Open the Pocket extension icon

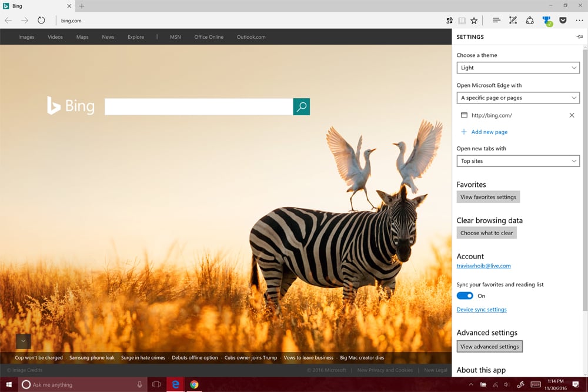point(563,20)
